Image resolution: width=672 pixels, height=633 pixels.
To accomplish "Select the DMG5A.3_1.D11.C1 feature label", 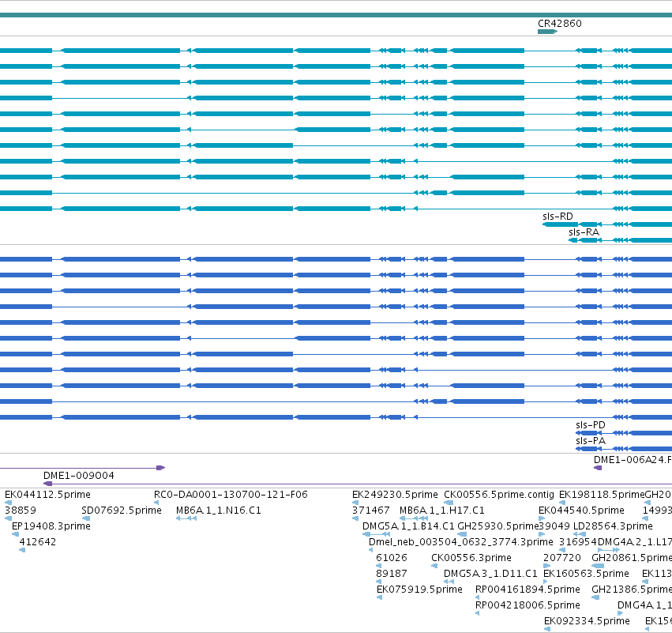I will [490, 574].
